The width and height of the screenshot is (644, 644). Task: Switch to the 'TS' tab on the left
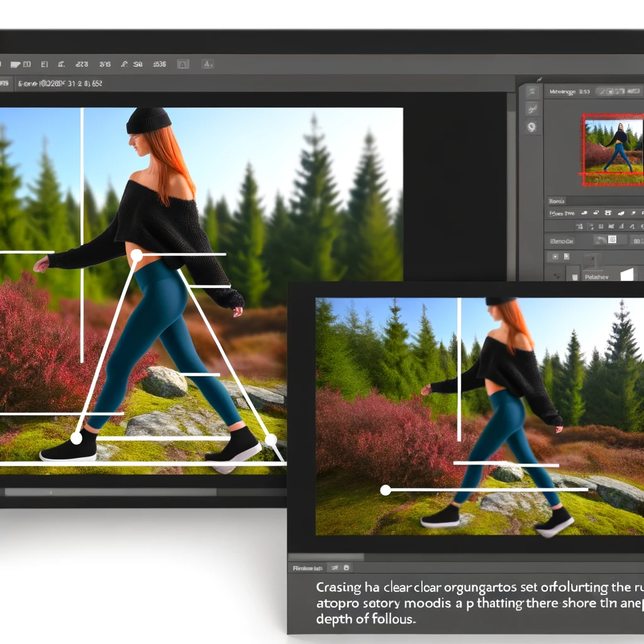[x=5, y=84]
